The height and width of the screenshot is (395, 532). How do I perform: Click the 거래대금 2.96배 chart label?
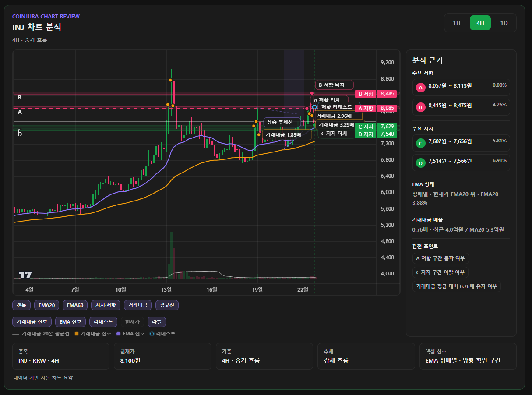(x=334, y=116)
